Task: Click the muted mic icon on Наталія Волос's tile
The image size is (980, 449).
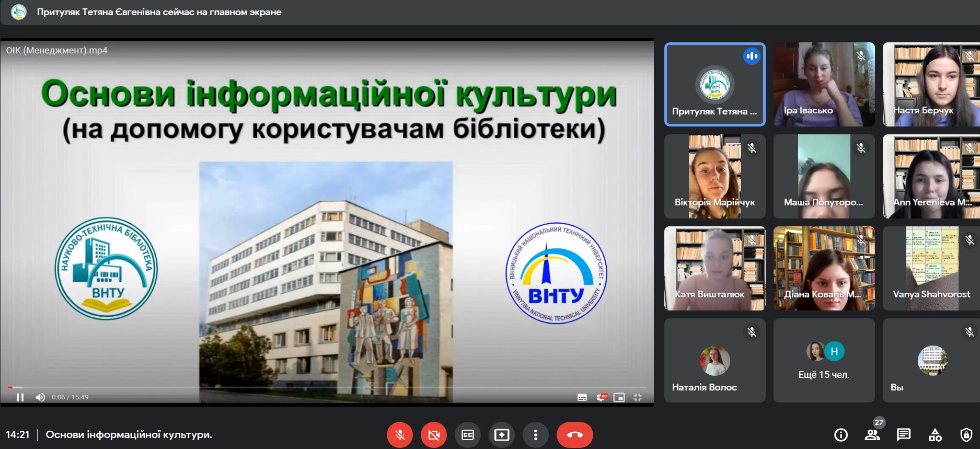Action: click(752, 332)
